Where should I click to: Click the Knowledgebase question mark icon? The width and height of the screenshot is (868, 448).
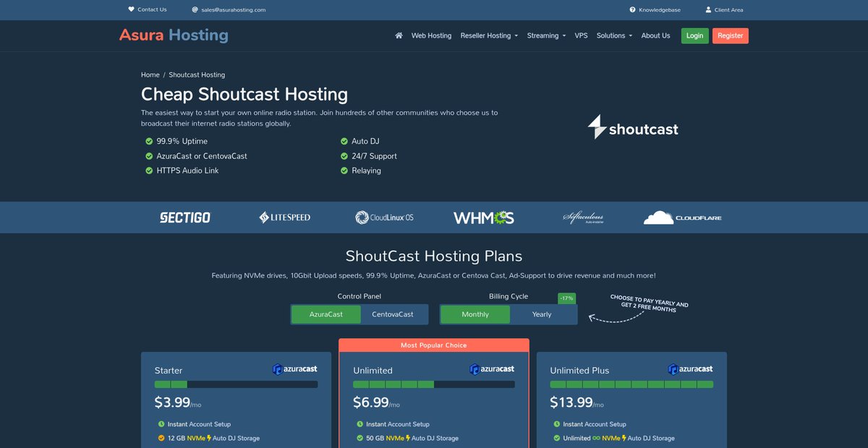632,10
